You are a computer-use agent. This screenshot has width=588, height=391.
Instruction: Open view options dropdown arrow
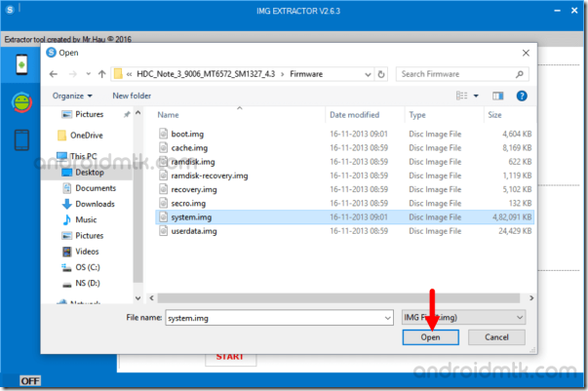coord(476,96)
